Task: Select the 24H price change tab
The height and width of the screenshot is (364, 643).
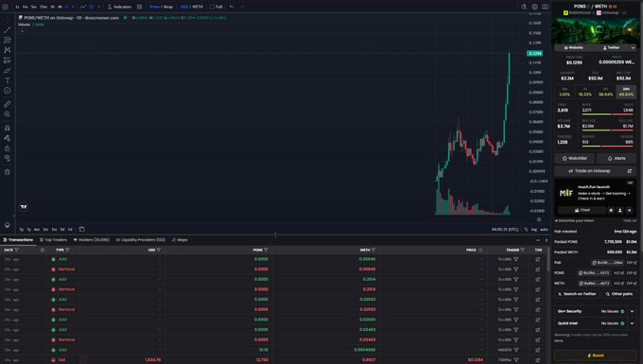Action: [x=626, y=92]
